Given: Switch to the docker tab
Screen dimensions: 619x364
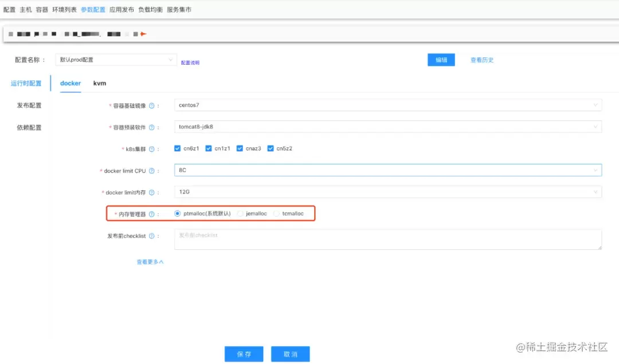Looking at the screenshot, I should pyautogui.click(x=70, y=83).
